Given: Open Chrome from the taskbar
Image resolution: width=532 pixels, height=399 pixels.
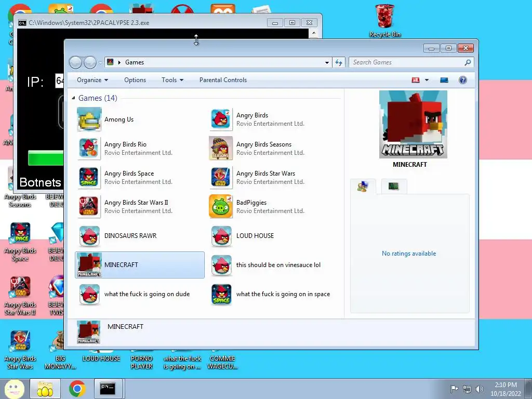Looking at the screenshot, I should coord(77,389).
